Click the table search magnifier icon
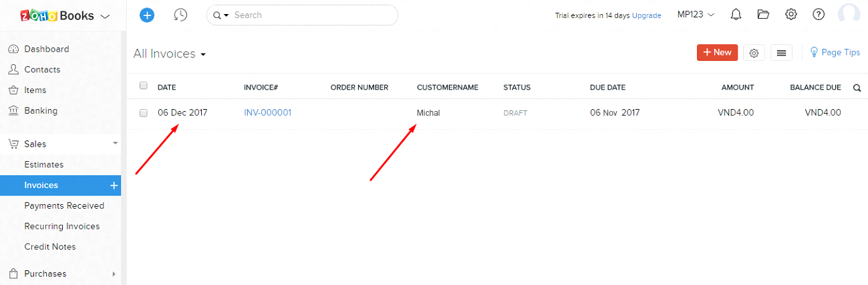 [x=857, y=88]
